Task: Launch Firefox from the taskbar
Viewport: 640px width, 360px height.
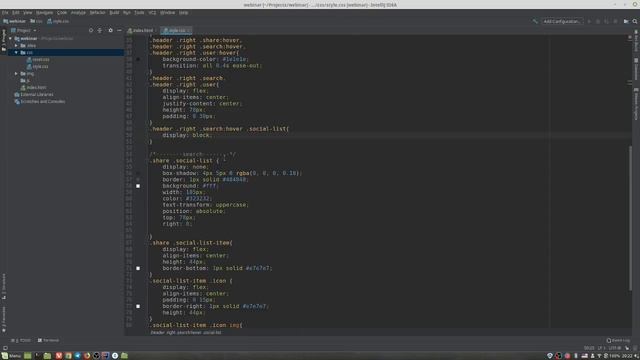Action: point(87,356)
